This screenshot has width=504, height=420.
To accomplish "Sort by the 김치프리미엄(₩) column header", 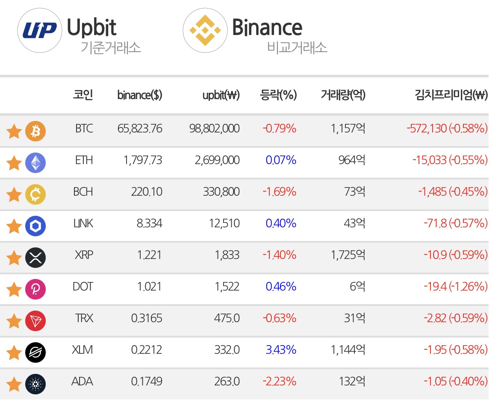I will click(x=451, y=95).
